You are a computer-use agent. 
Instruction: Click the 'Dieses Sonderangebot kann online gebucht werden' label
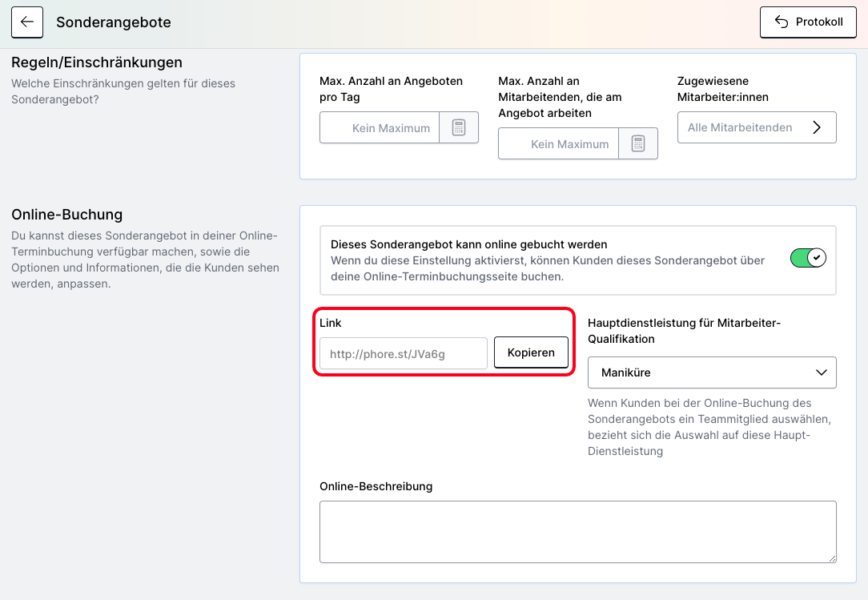[x=468, y=244]
